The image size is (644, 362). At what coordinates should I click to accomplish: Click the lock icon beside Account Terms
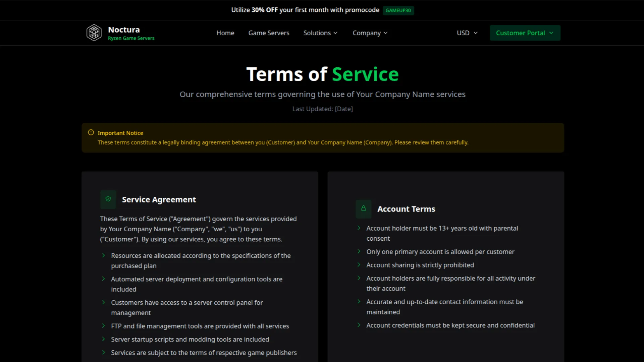point(363,208)
